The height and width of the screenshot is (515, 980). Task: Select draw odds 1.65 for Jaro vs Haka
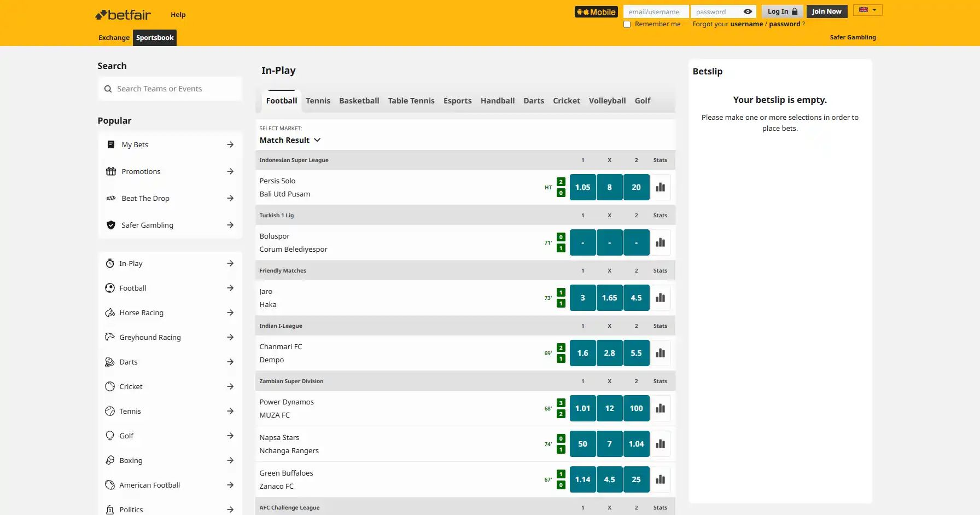click(609, 298)
